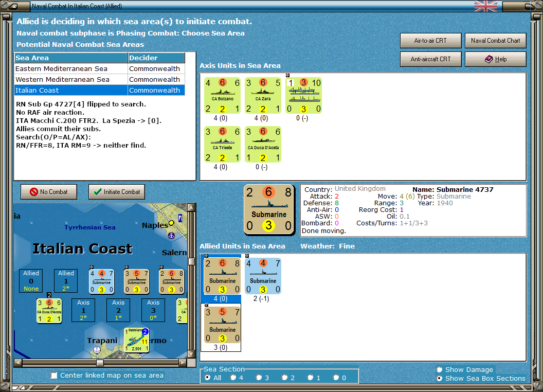Click the Axis 3 sea box section
Screen dimensions: 543x392
153,310
